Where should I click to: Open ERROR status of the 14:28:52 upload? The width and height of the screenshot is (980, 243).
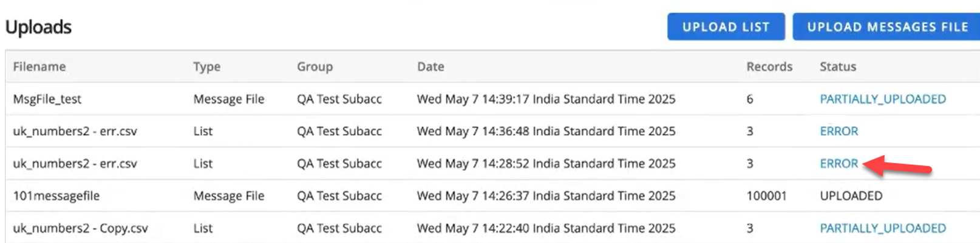(x=839, y=164)
